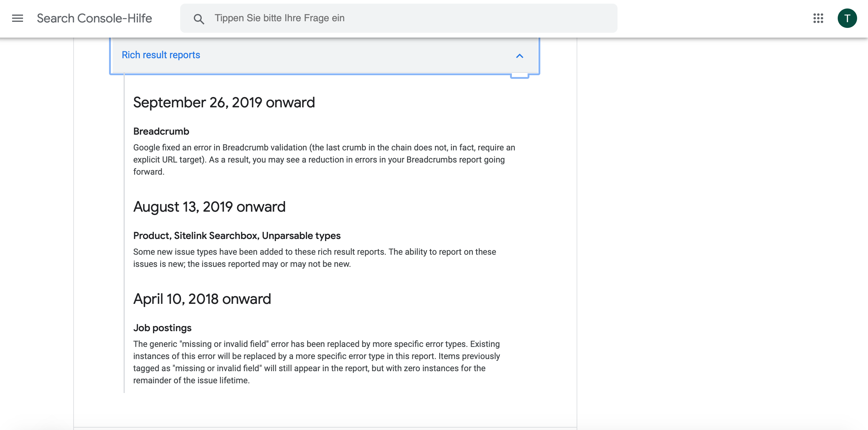Click 'Product, Sitelink Searchbox, Unparsable types' subheading
Viewport: 868px width, 430px height.
pos(237,235)
